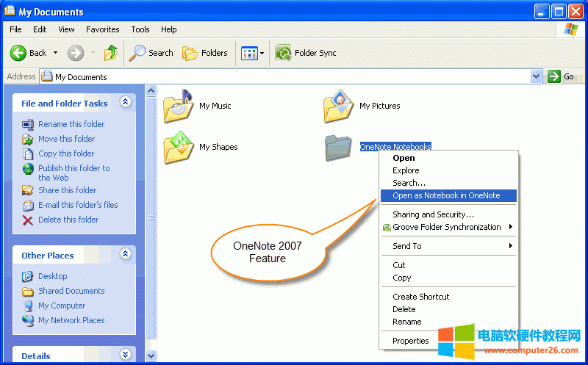The width and height of the screenshot is (588, 365).
Task: Select Copy in the context menu
Action: click(448, 278)
